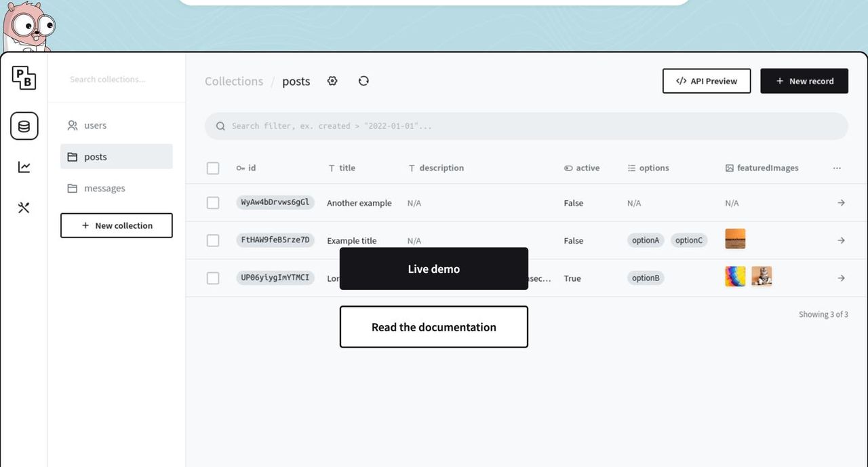Image resolution: width=868 pixels, height=467 pixels.
Task: Click the API Preview button
Action: click(707, 81)
